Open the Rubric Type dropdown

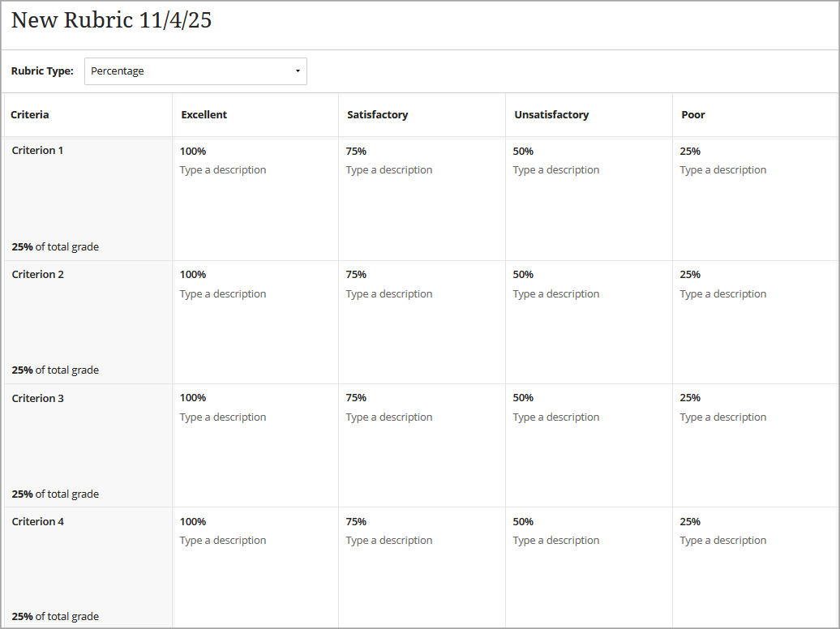point(195,71)
